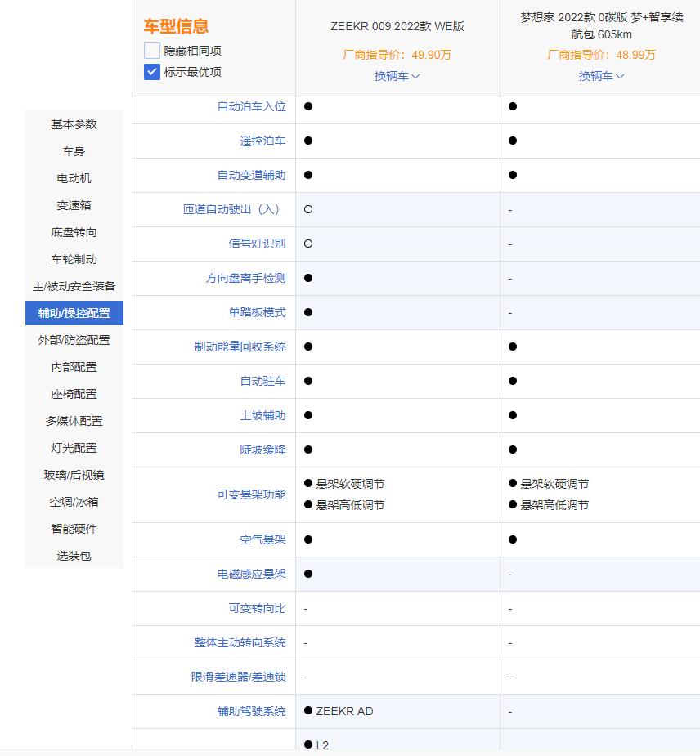The height and width of the screenshot is (756, 700).
Task: Uncheck the 标示最优项 checkbox
Action: click(152, 72)
